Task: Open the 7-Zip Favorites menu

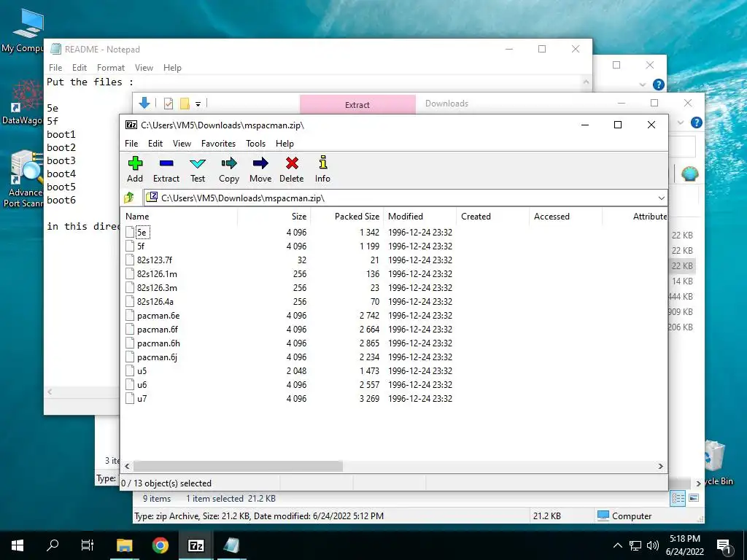Action: 218,144
